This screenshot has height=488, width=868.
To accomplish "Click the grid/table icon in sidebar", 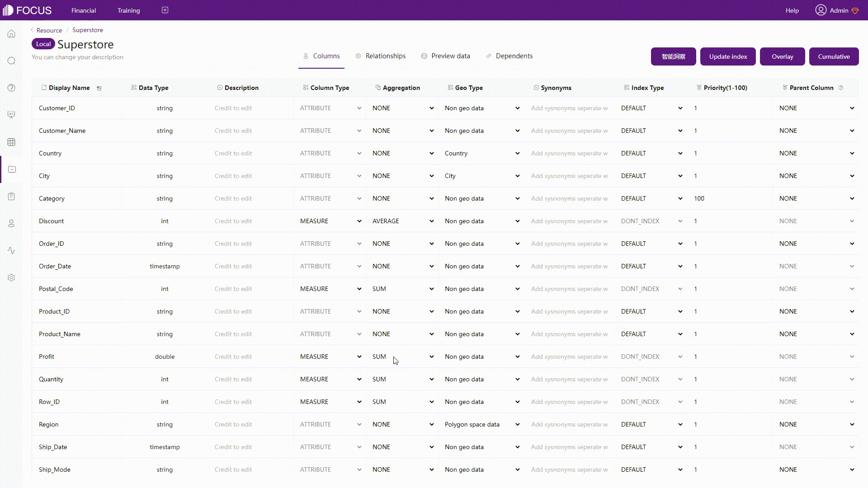I will click(11, 142).
